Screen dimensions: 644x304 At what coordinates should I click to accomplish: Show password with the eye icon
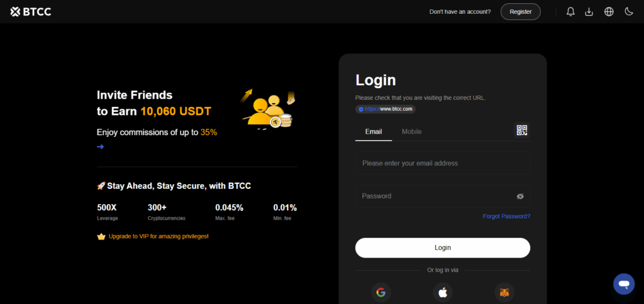pyautogui.click(x=520, y=197)
